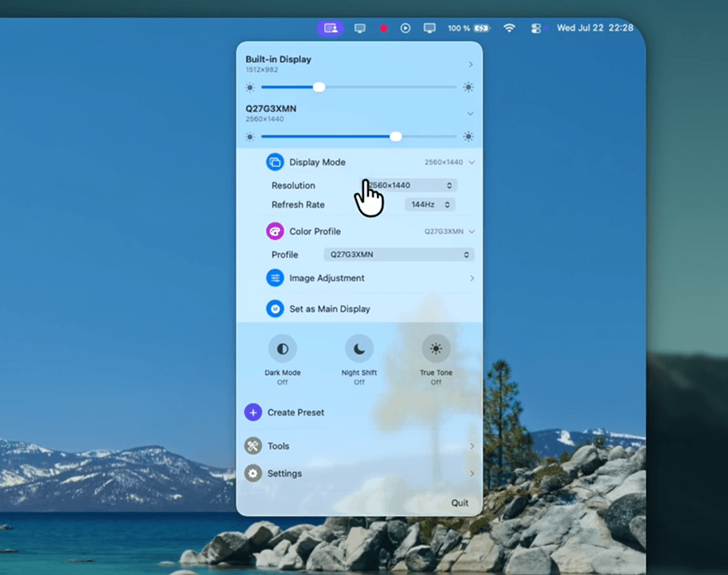Click the Quit button
Screen dimensions: 728x575
point(460,503)
